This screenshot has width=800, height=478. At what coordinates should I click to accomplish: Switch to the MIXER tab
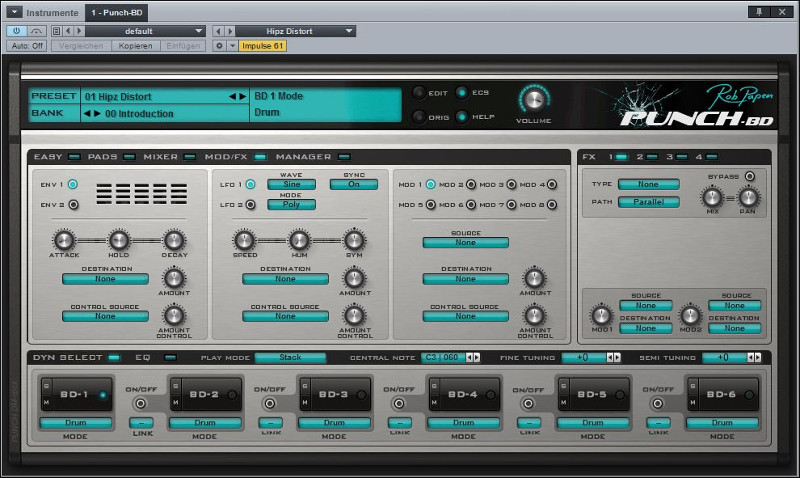tap(169, 157)
